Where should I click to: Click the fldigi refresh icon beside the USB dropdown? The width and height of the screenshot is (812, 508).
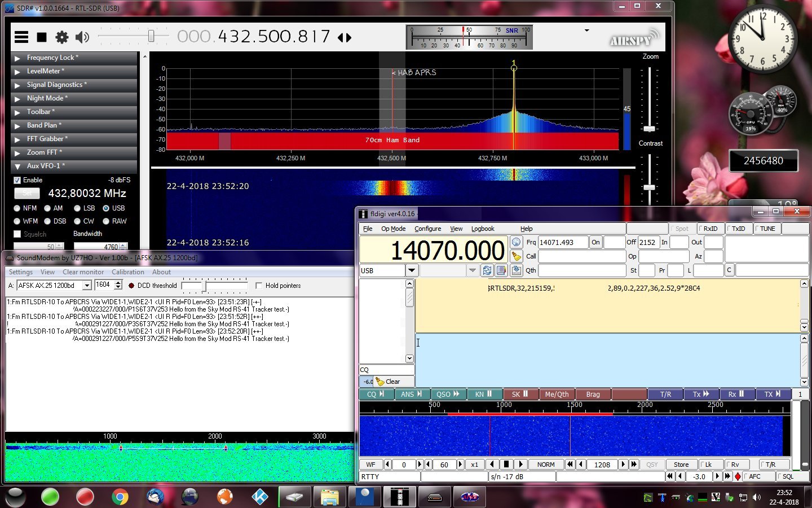(x=487, y=270)
